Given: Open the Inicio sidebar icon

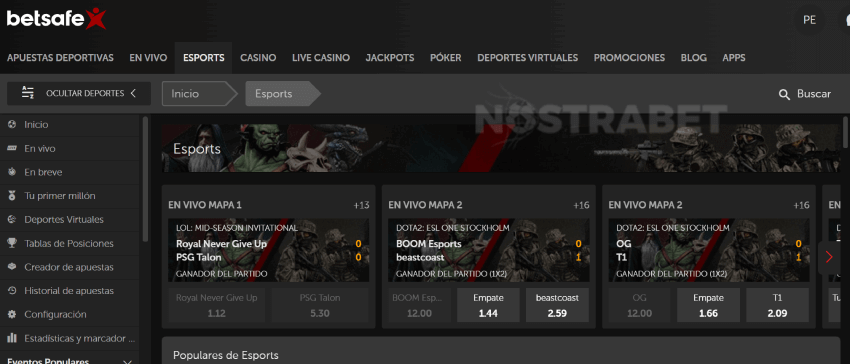Looking at the screenshot, I should (12, 124).
